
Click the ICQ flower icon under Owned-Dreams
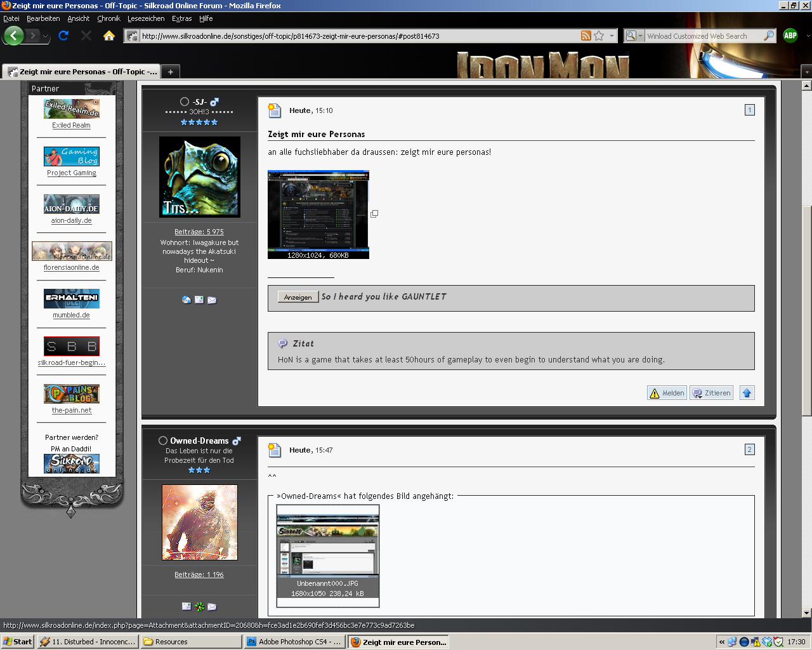click(199, 607)
